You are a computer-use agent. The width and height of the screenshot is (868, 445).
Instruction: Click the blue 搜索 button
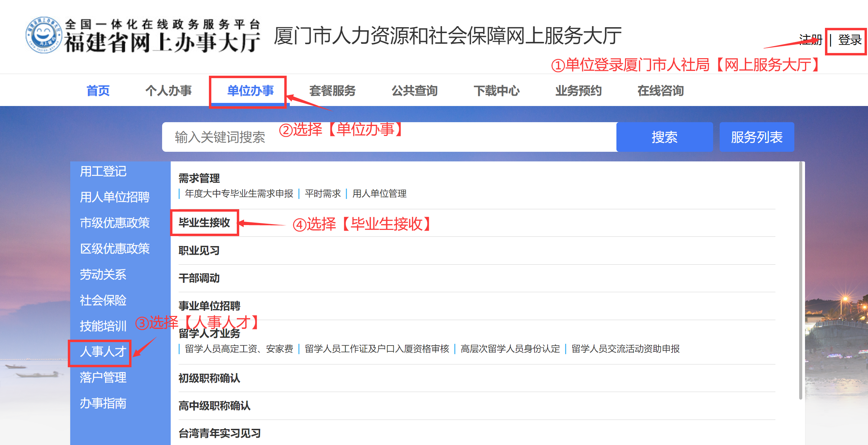[x=665, y=137]
